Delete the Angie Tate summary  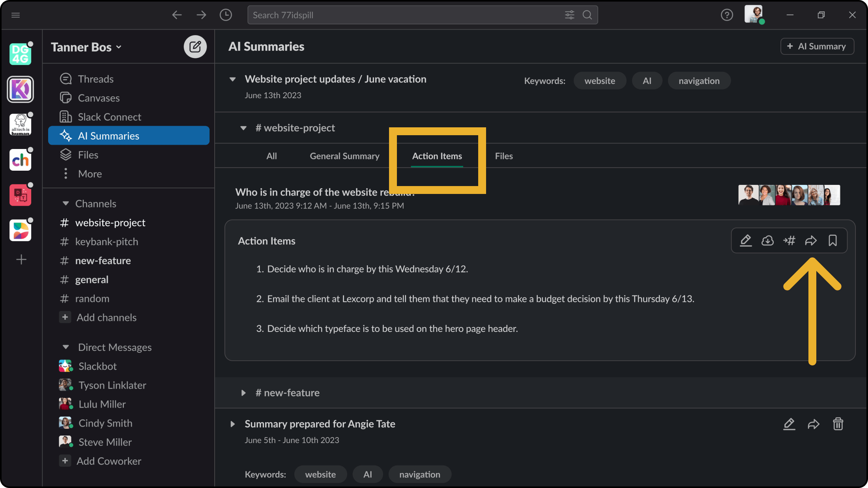coord(838,424)
